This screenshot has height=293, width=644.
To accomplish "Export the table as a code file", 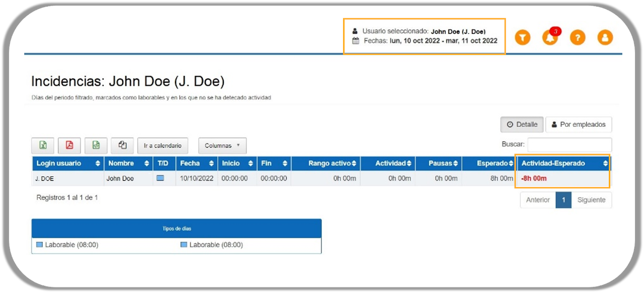I will tap(96, 145).
